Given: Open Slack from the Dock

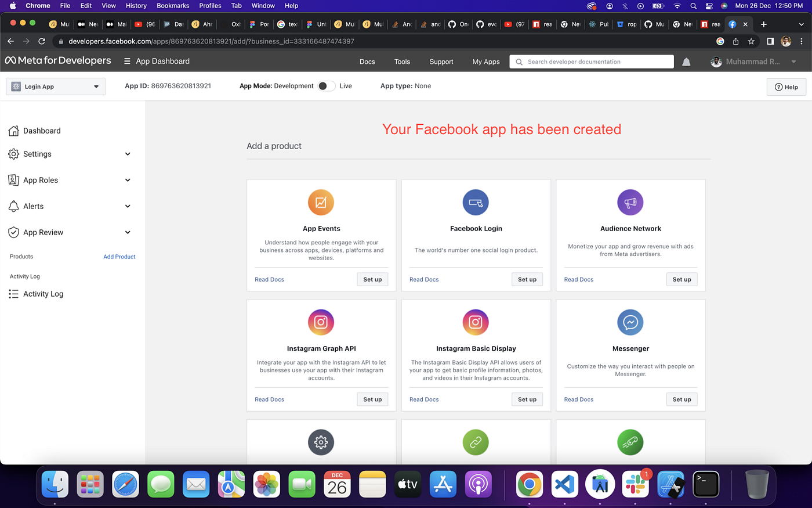Looking at the screenshot, I should pos(636,484).
